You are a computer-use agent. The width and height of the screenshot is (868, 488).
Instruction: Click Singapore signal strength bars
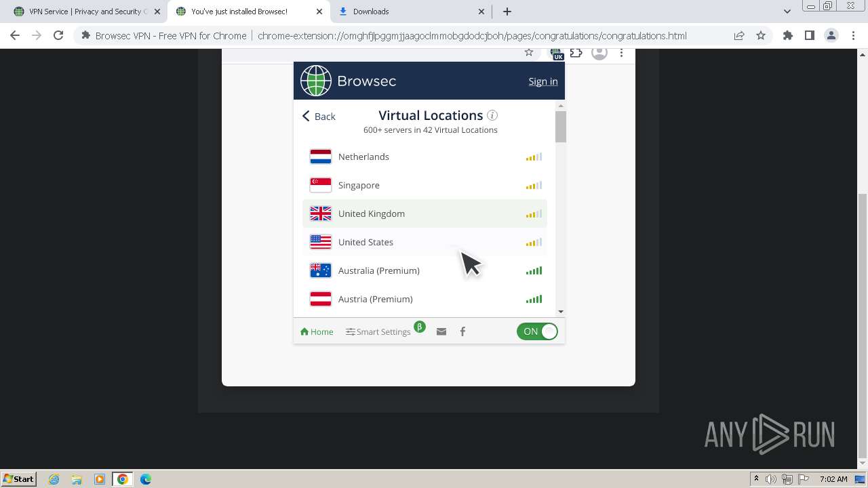[534, 186]
